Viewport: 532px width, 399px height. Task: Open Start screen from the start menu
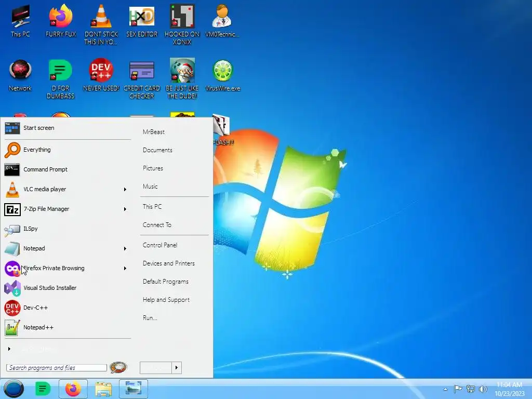[x=67, y=128]
